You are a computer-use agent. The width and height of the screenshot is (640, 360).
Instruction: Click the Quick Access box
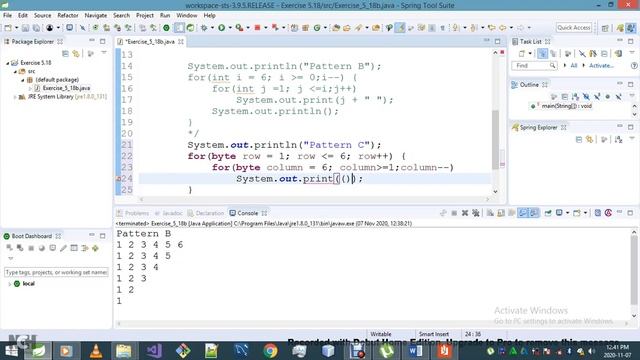573,28
